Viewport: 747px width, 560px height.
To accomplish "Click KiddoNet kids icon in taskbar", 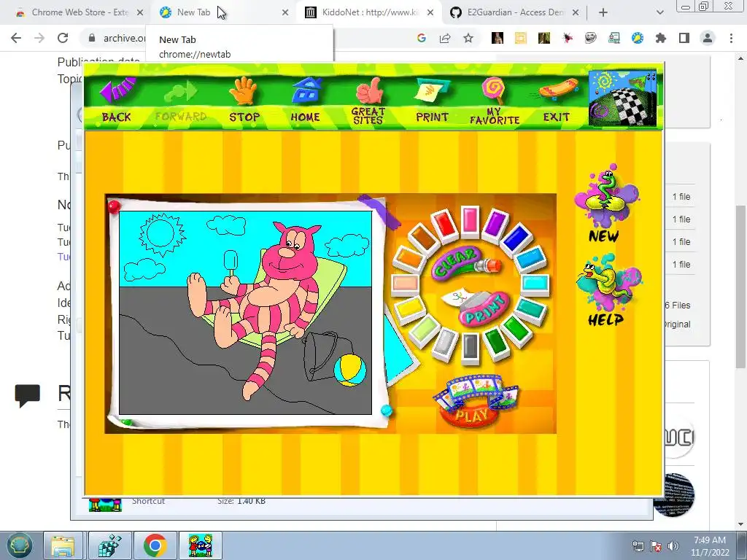I will pyautogui.click(x=201, y=545).
